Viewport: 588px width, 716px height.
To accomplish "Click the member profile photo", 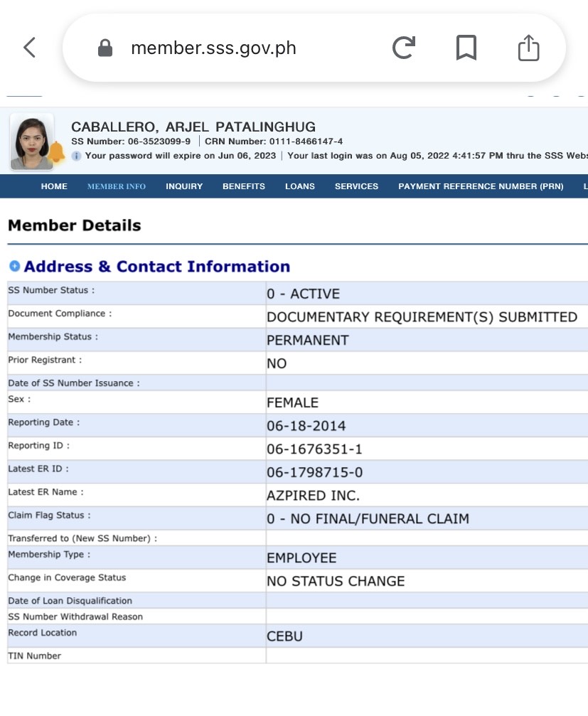I will (31, 141).
